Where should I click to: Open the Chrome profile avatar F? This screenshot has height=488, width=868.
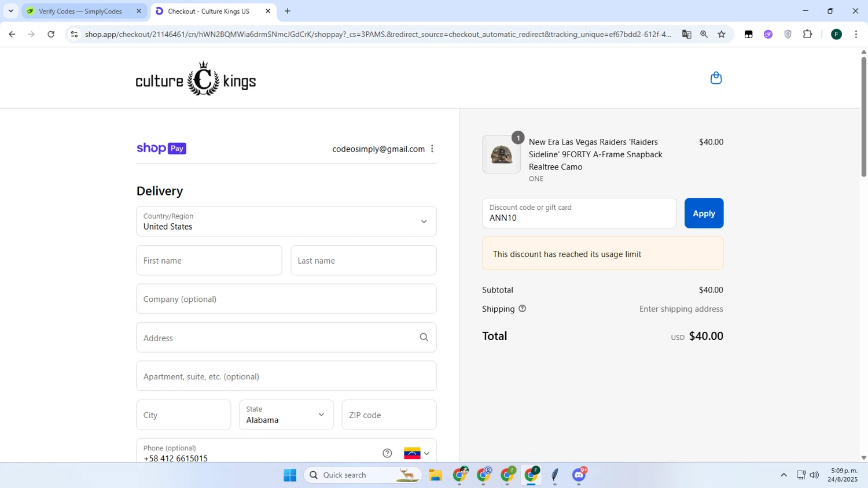[x=836, y=34]
